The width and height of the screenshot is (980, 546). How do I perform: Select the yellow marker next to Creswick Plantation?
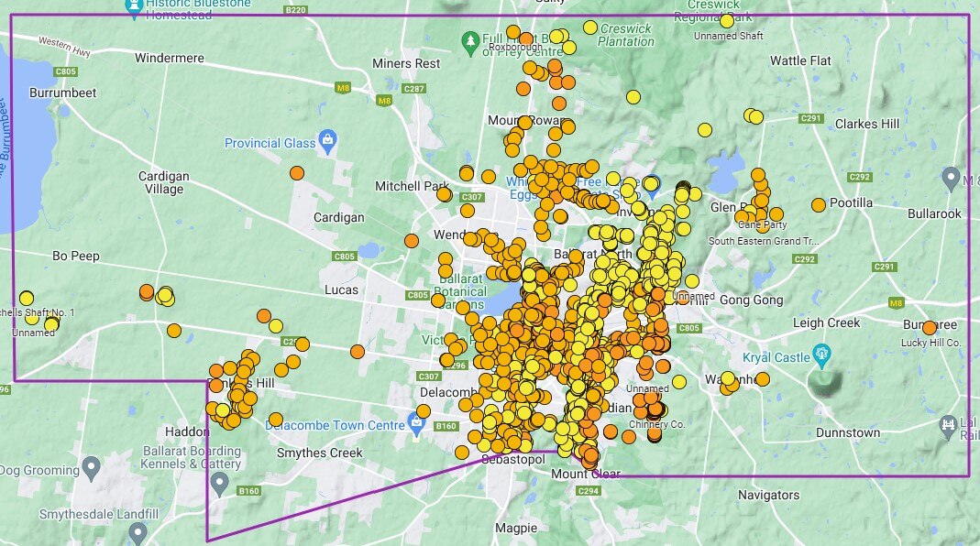point(590,27)
